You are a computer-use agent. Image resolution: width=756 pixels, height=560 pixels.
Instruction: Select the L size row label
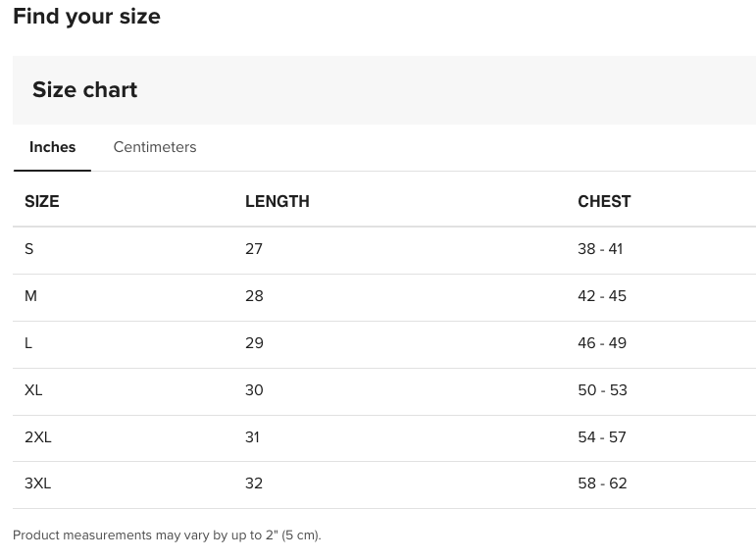point(28,343)
